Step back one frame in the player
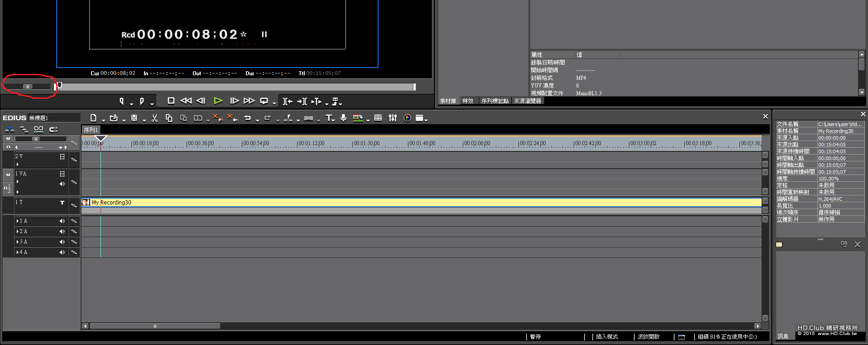The image size is (868, 345). pos(201,101)
